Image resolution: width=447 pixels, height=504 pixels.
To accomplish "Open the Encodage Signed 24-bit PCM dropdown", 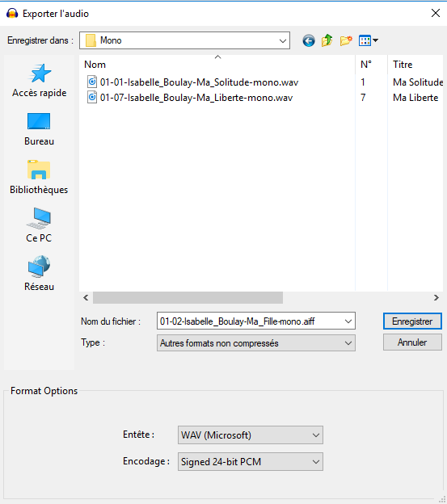I will (251, 462).
